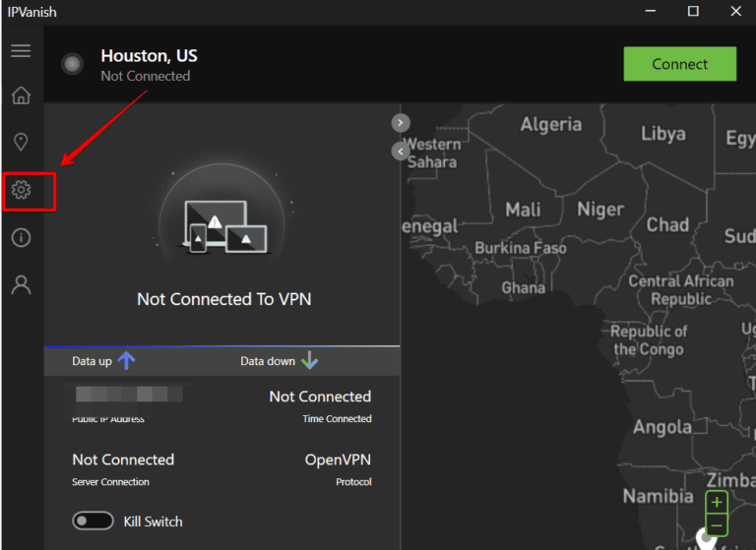756x550 pixels.
Task: Open Settings gear icon in sidebar
Action: 21,190
